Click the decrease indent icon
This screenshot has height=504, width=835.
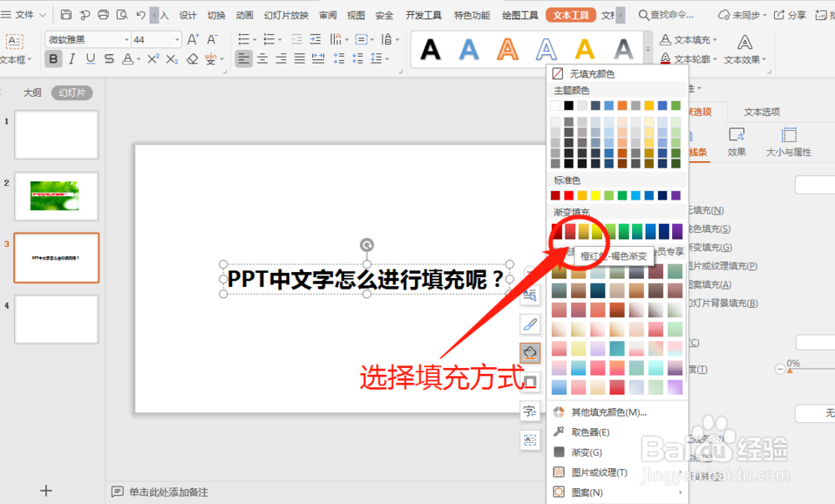296,39
